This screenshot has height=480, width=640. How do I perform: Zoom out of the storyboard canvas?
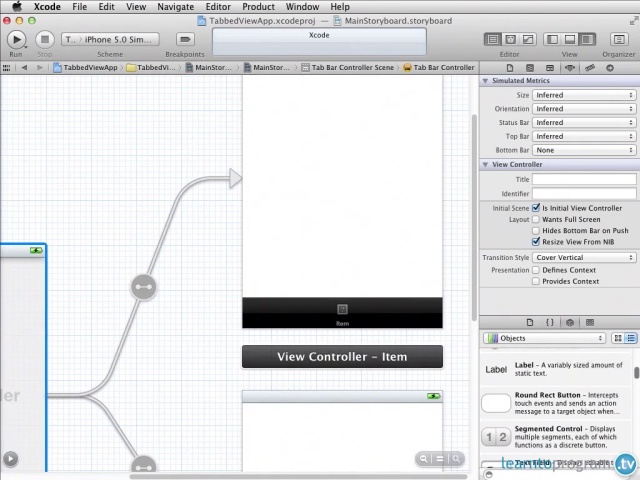point(424,459)
